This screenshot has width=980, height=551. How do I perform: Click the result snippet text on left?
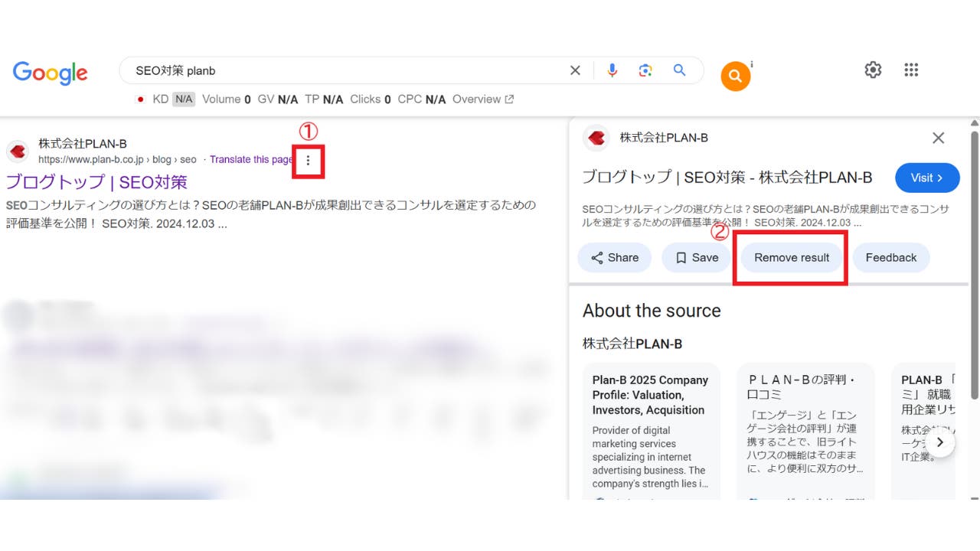tap(271, 215)
